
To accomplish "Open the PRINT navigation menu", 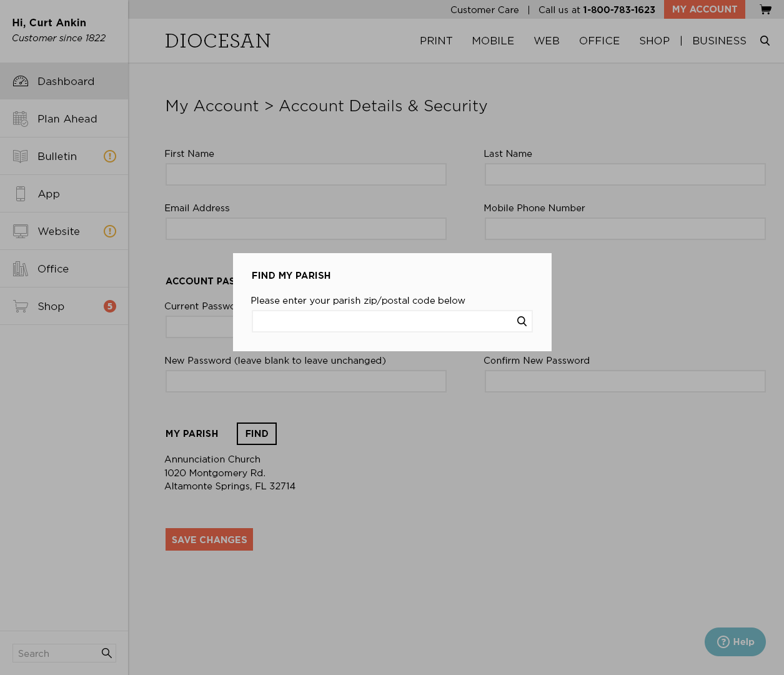I will pos(436,41).
